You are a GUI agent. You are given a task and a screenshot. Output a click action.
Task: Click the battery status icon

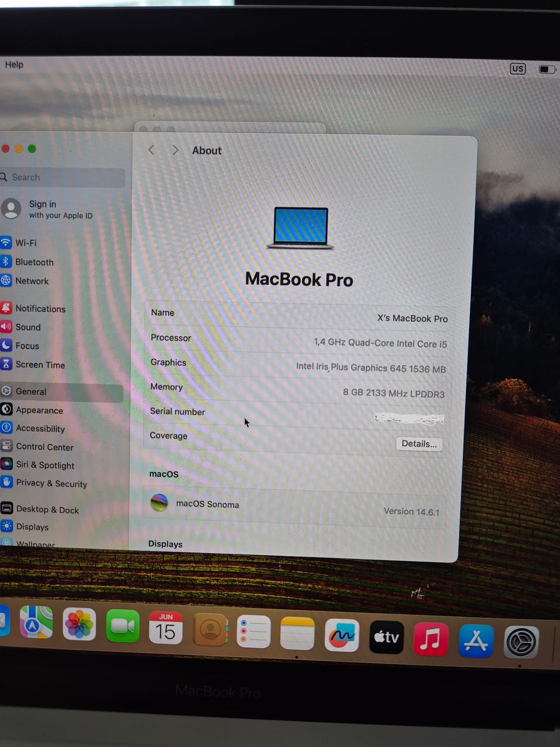[x=547, y=69]
